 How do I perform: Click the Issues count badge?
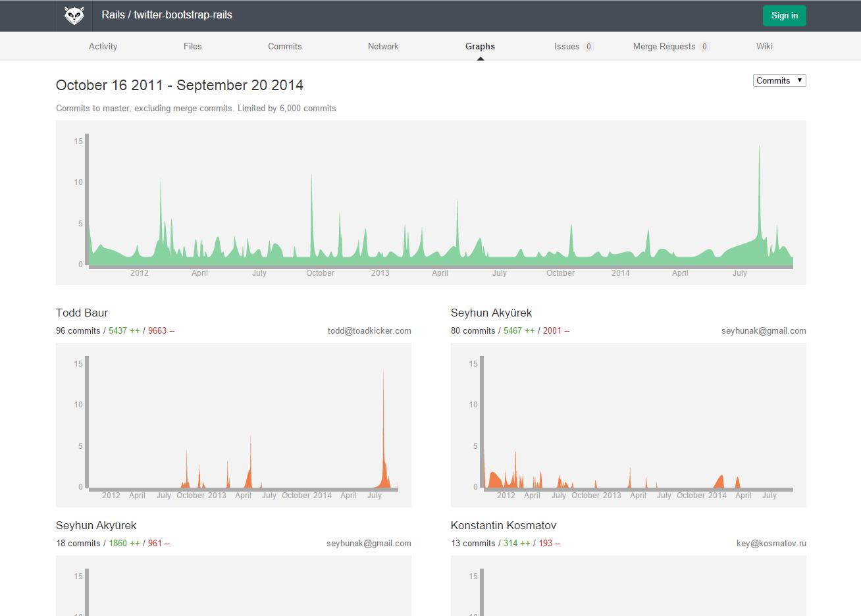(x=588, y=47)
